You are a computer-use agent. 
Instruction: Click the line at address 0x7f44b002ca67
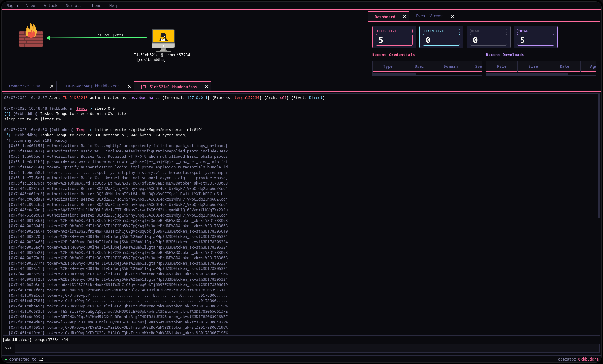coord(118,231)
